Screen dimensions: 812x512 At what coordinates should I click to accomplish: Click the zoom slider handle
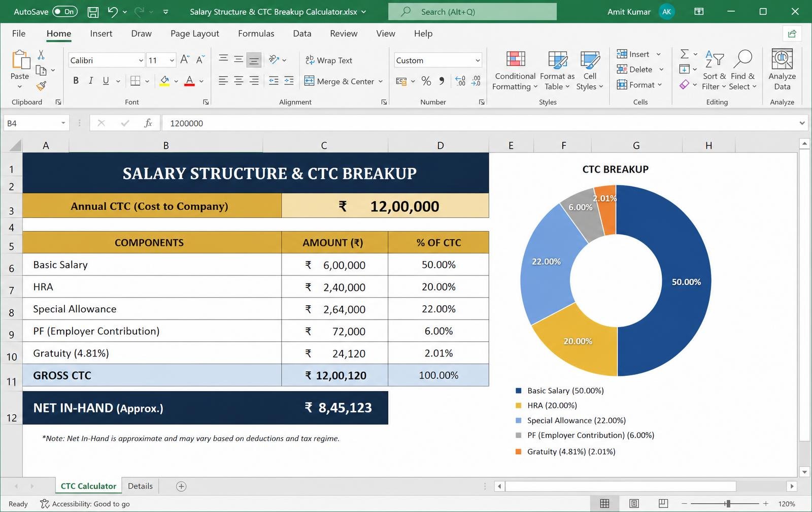(728, 503)
